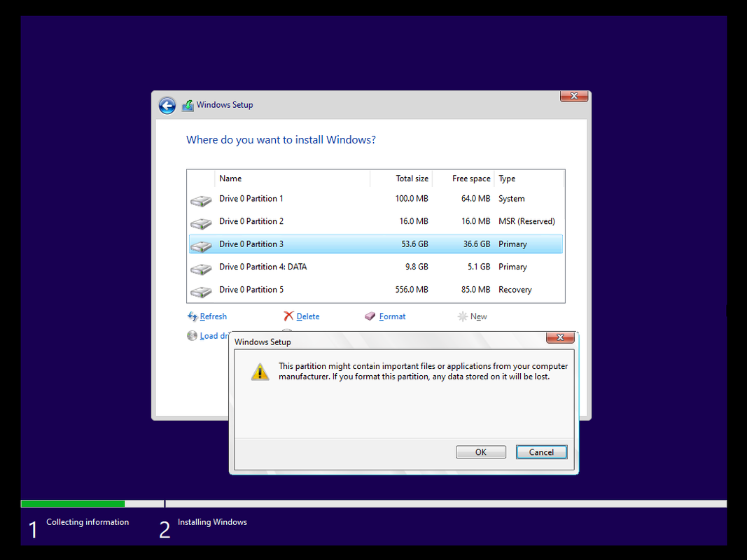
Task: Click the 5.1 GB free space cell
Action: 479,267
